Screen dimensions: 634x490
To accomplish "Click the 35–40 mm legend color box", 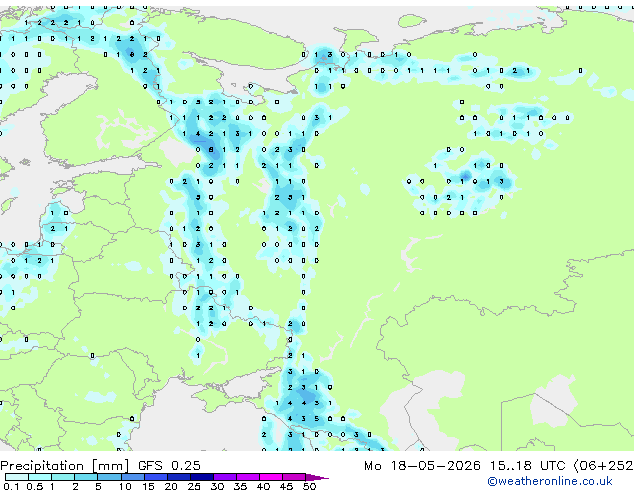I will [248, 477].
